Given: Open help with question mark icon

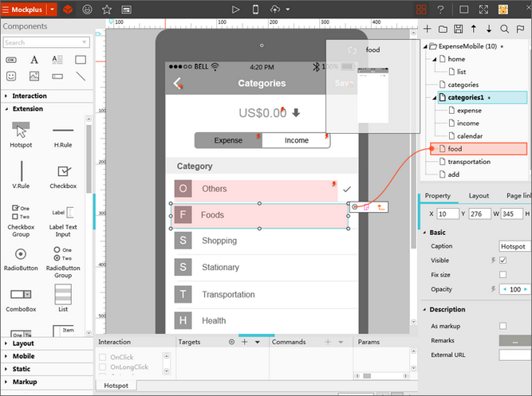Looking at the screenshot, I should click(x=440, y=10).
